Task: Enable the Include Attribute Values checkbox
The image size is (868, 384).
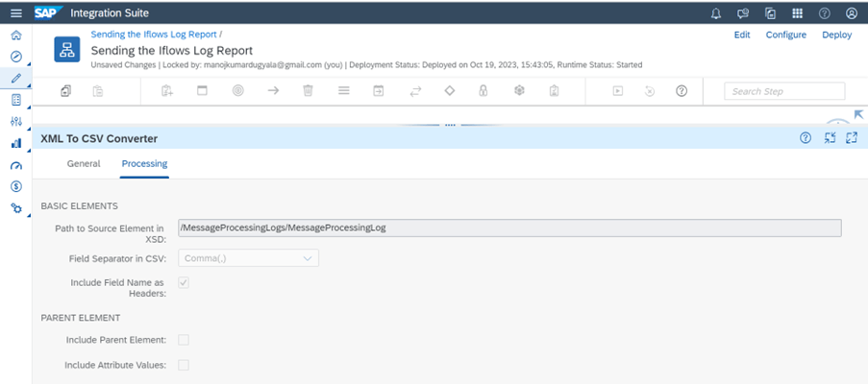Action: 184,365
